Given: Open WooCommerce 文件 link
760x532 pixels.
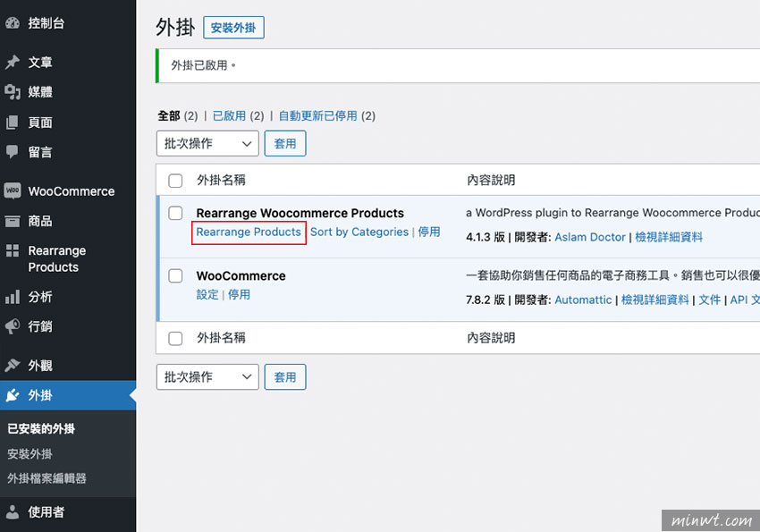Looking at the screenshot, I should (710, 300).
